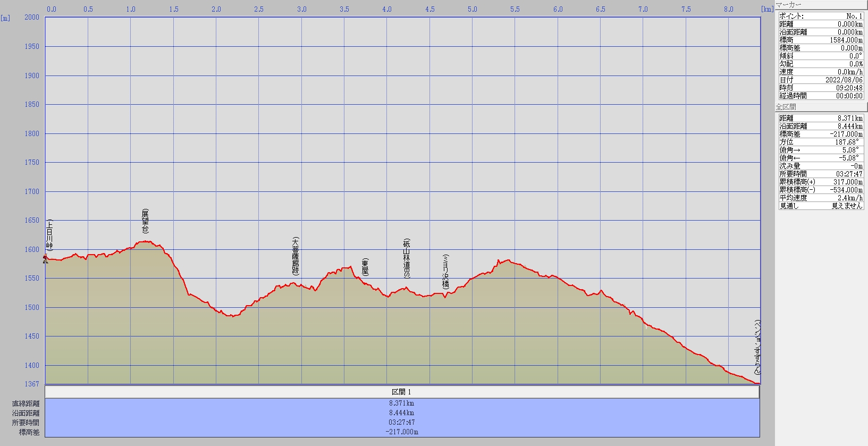868x446 pixels.
Task: Select the 上日川峠 waypoint label
Action: coord(49,235)
